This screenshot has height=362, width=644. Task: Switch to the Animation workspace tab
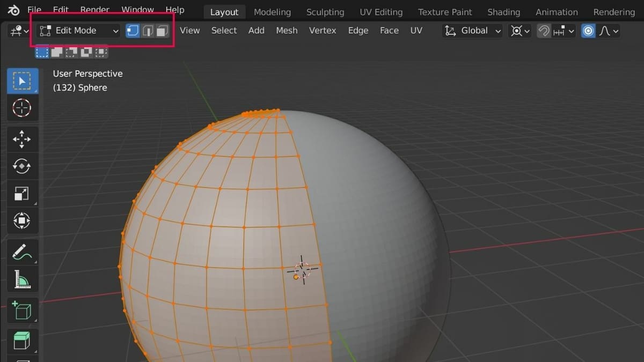pyautogui.click(x=557, y=12)
